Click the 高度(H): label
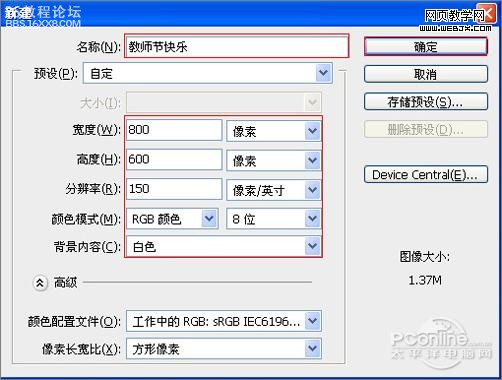The width and height of the screenshot is (502, 380). (99, 159)
